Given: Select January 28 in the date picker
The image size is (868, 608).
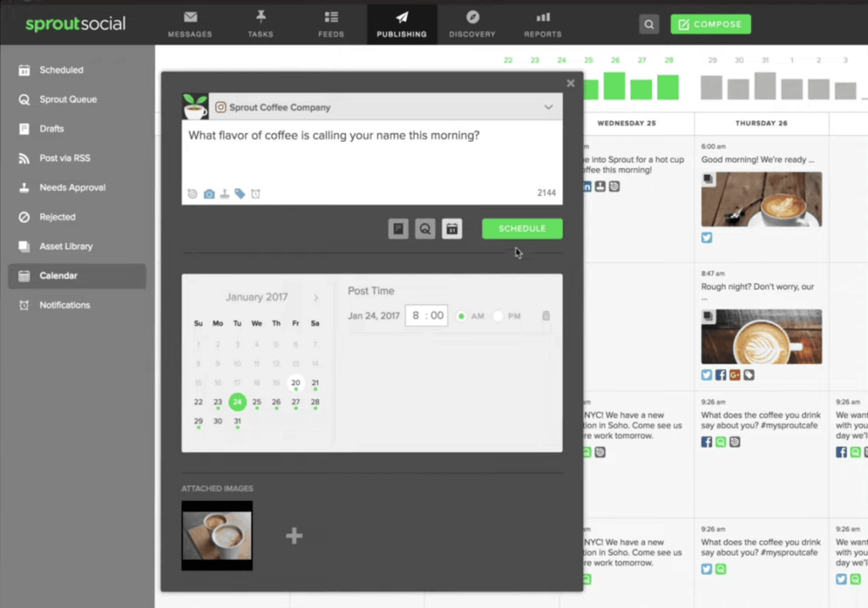Looking at the screenshot, I should pyautogui.click(x=315, y=402).
